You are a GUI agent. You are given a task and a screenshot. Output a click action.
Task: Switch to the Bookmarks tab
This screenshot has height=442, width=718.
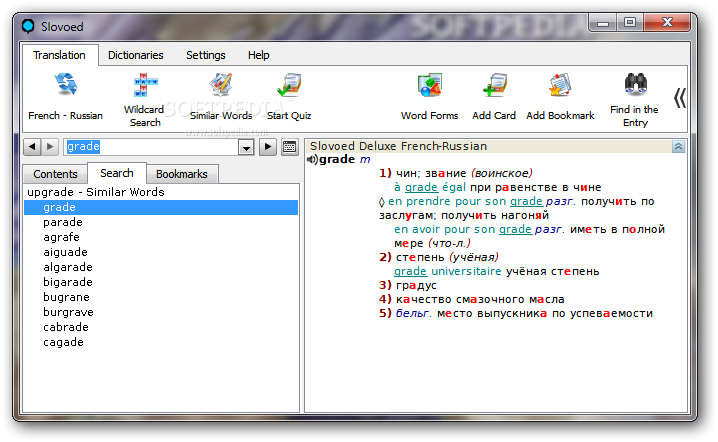click(x=182, y=174)
